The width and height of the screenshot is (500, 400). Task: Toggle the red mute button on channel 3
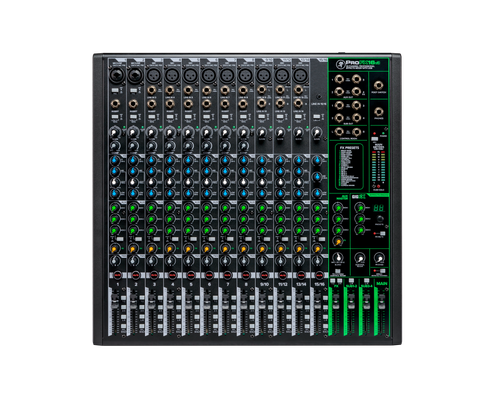154,275
